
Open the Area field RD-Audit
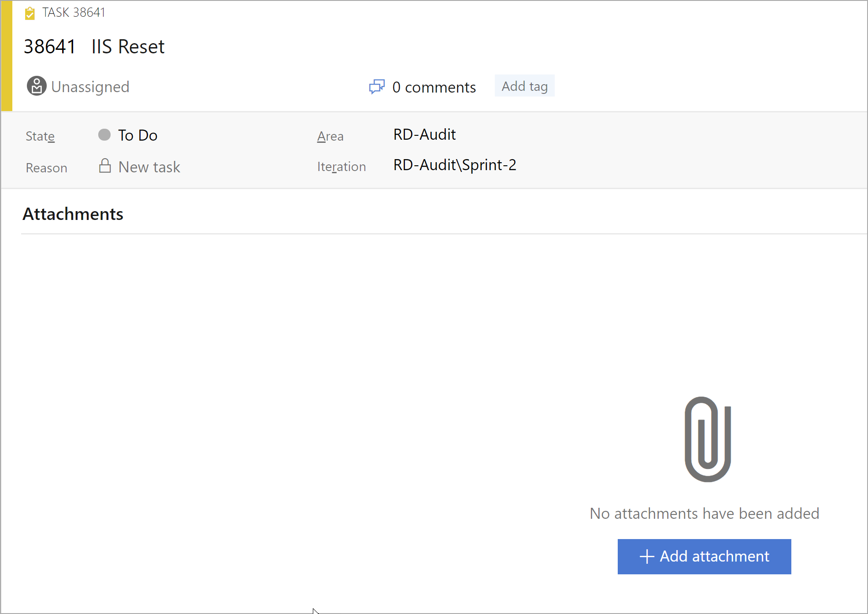point(424,134)
